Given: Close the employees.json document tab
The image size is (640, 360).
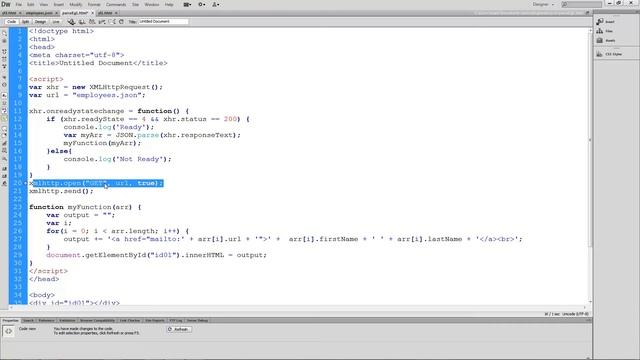Looking at the screenshot, I should (57, 13).
